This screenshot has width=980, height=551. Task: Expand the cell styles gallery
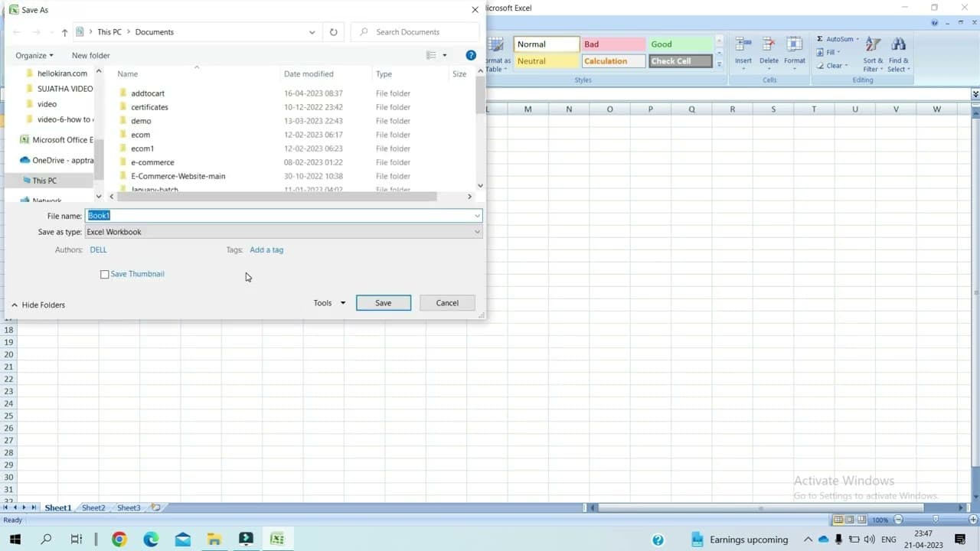tap(720, 65)
